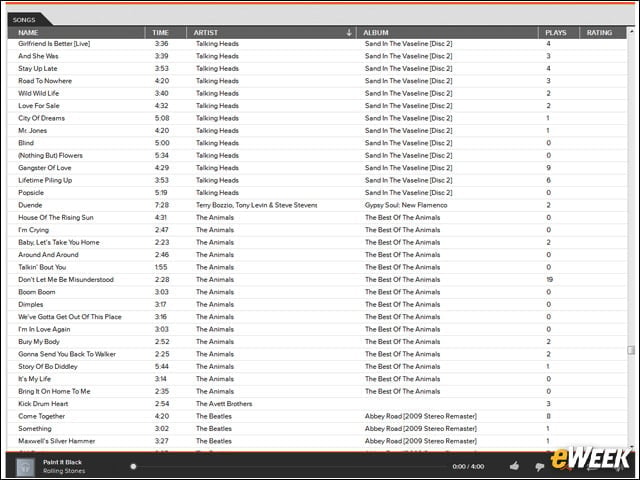Select song Story Of Bo Diddley

[x=48, y=367]
